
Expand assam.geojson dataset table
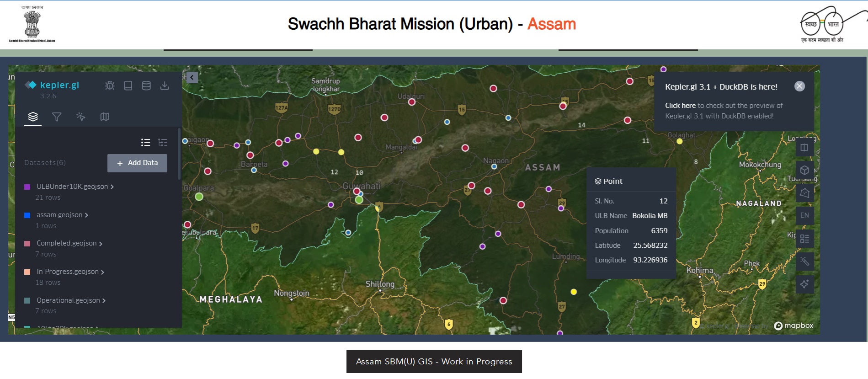pyautogui.click(x=86, y=215)
